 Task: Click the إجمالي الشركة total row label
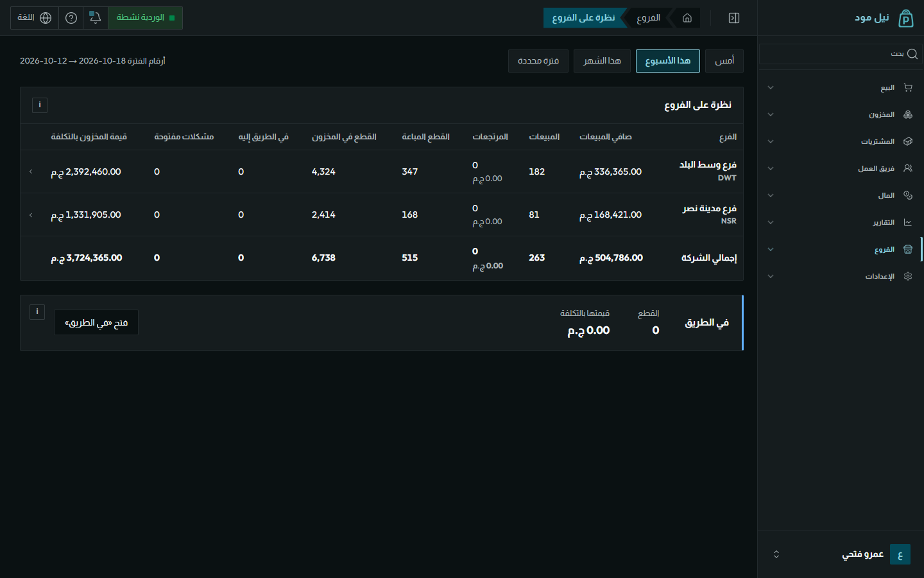709,258
